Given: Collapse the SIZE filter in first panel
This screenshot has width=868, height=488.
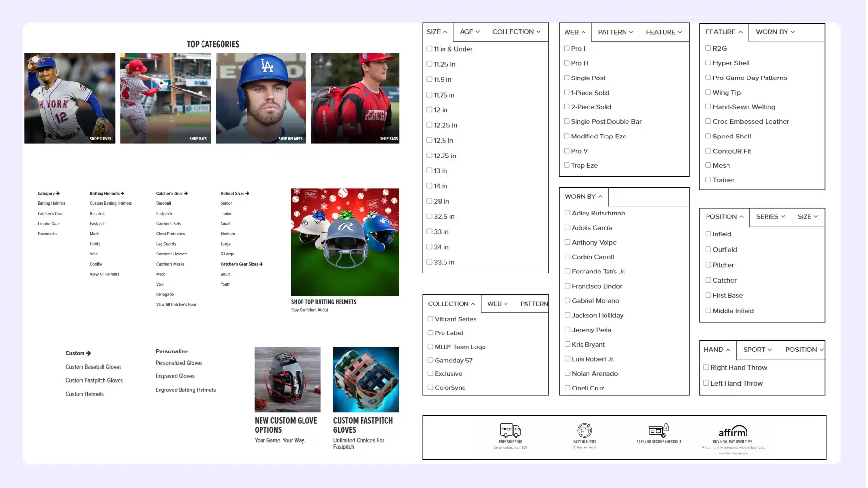Looking at the screenshot, I should click(x=437, y=32).
